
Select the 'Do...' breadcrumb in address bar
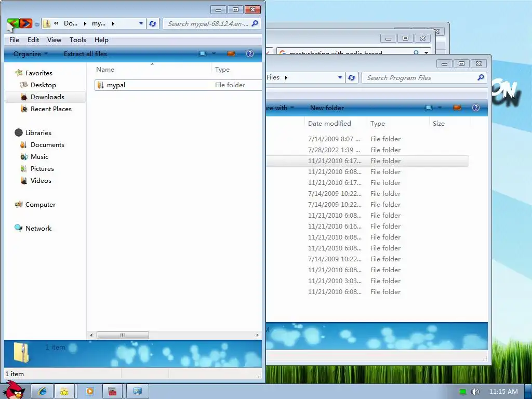coord(71,23)
